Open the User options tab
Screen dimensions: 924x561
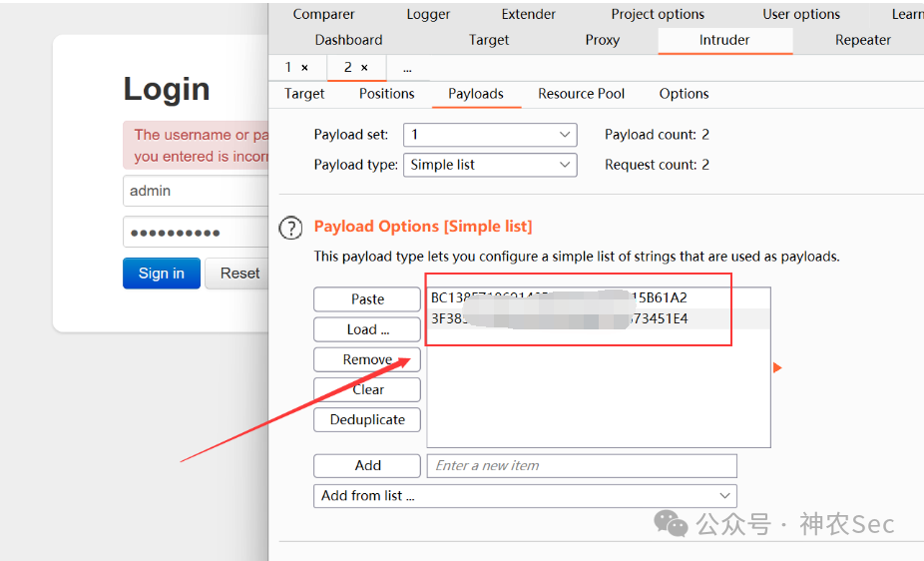(801, 14)
